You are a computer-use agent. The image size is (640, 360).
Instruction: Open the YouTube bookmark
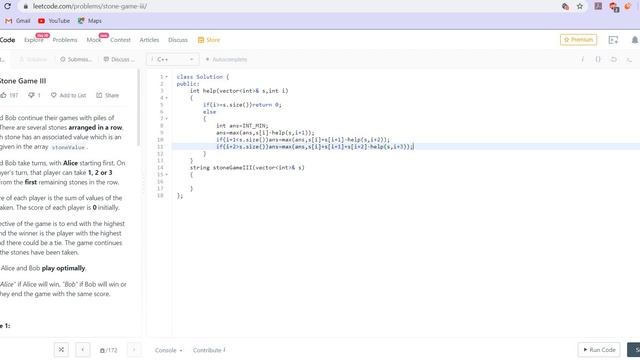tap(54, 20)
